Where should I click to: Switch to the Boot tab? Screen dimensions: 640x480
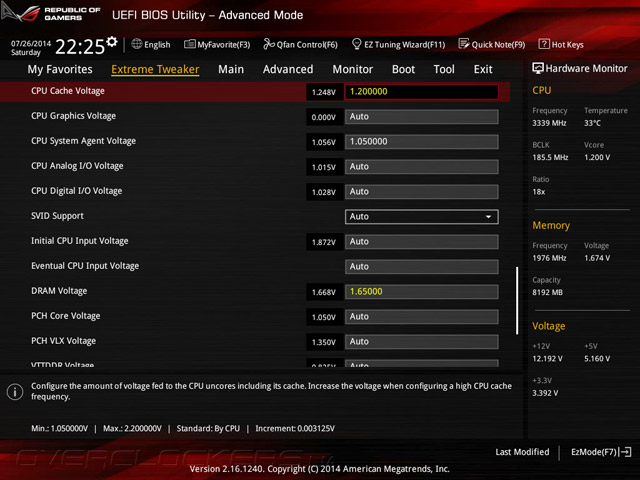[403, 69]
